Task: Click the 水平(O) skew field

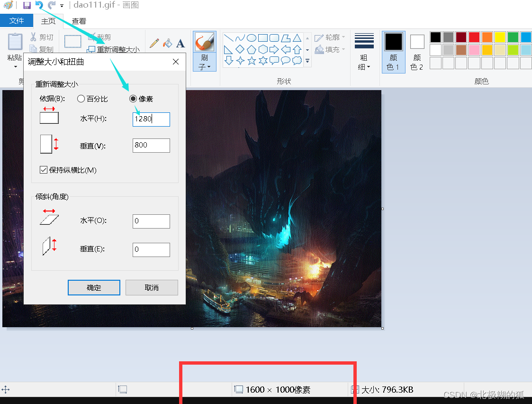Action: [151, 221]
